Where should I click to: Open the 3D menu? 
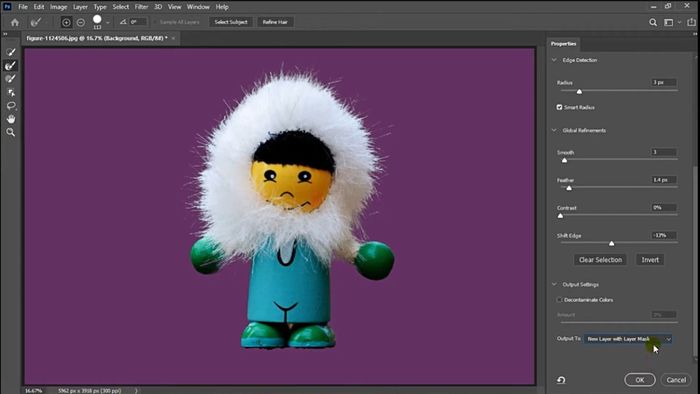[158, 7]
